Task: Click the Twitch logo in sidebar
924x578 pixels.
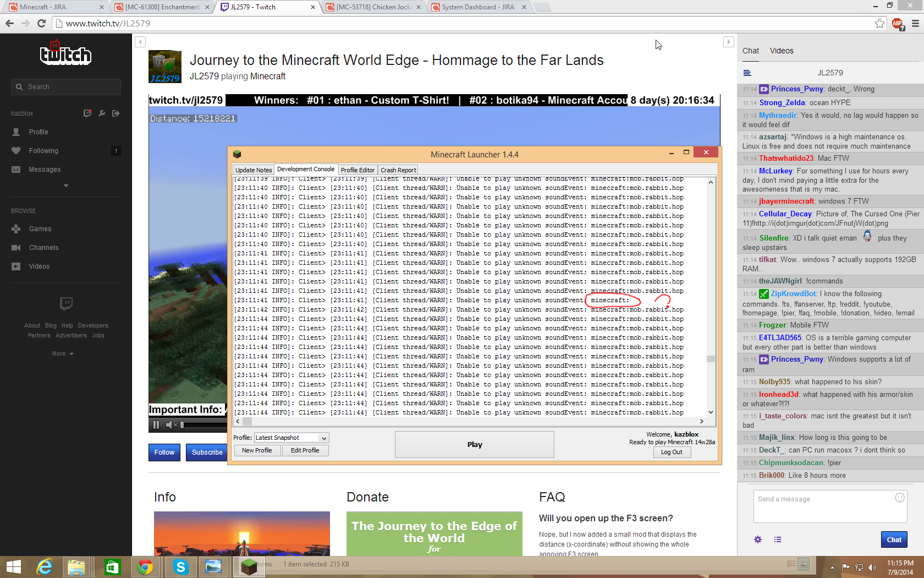Action: [x=65, y=53]
